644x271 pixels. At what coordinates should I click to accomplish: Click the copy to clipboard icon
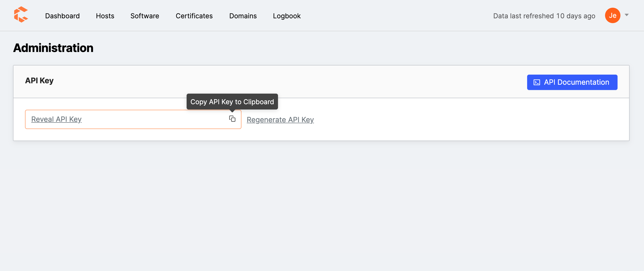(232, 119)
